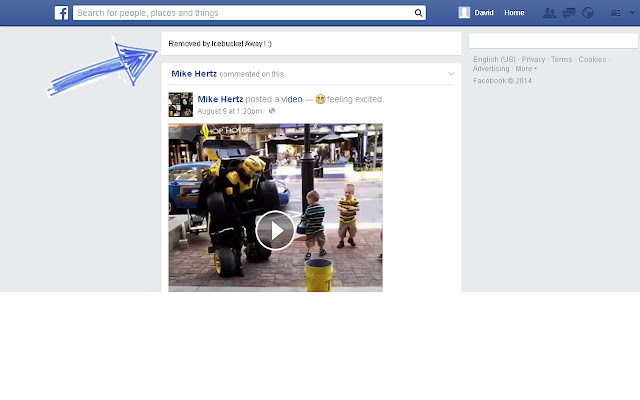Viewport: 640px width, 400px height.
Task: Click English (US) language link
Action: (494, 60)
